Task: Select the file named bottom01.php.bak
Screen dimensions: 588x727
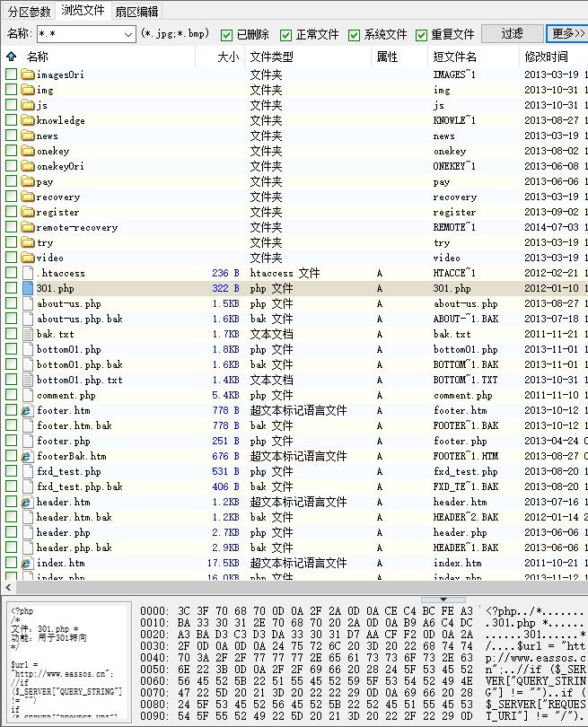Action: (x=80, y=364)
